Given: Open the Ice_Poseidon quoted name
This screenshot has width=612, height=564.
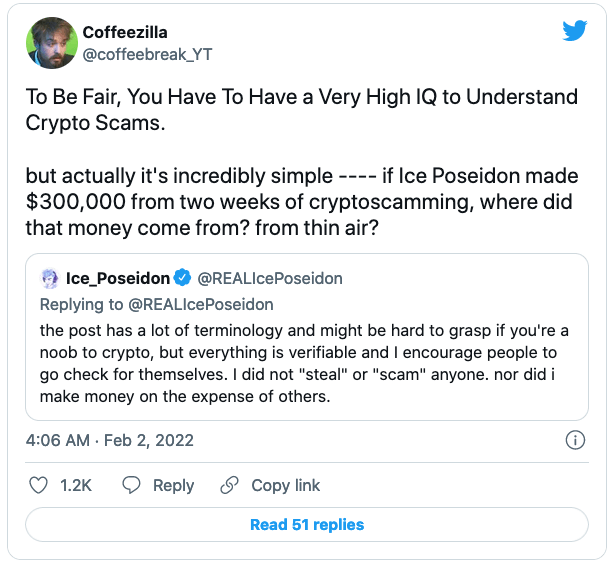Looking at the screenshot, I should [120, 276].
